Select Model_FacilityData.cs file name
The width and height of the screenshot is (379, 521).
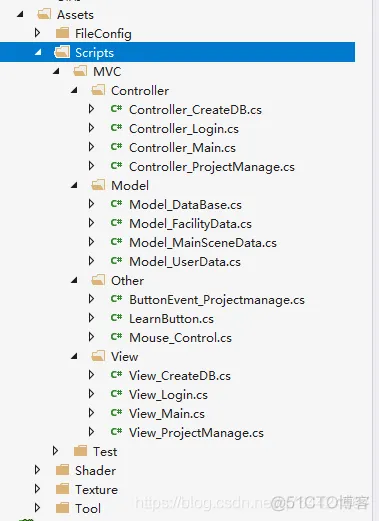click(191, 224)
